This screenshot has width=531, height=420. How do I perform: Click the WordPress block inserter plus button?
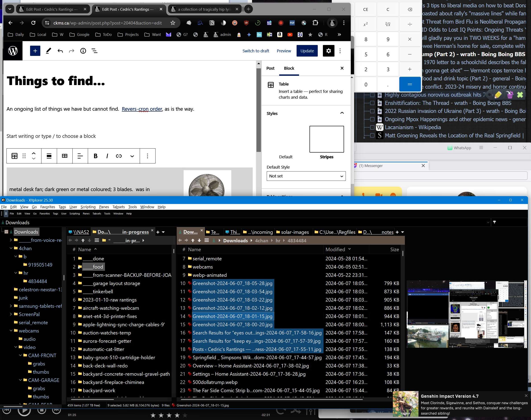tap(35, 51)
